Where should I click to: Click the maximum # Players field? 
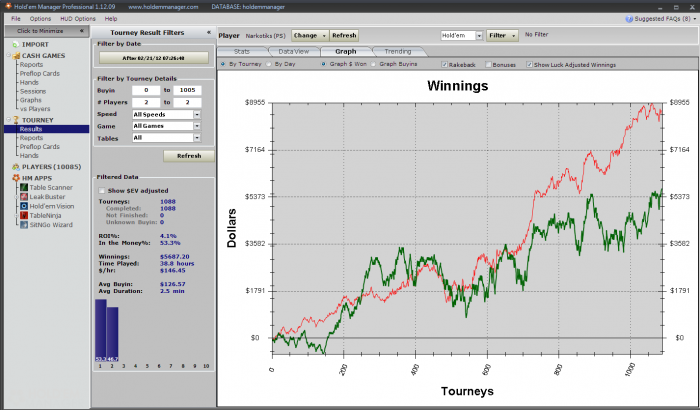[188, 102]
